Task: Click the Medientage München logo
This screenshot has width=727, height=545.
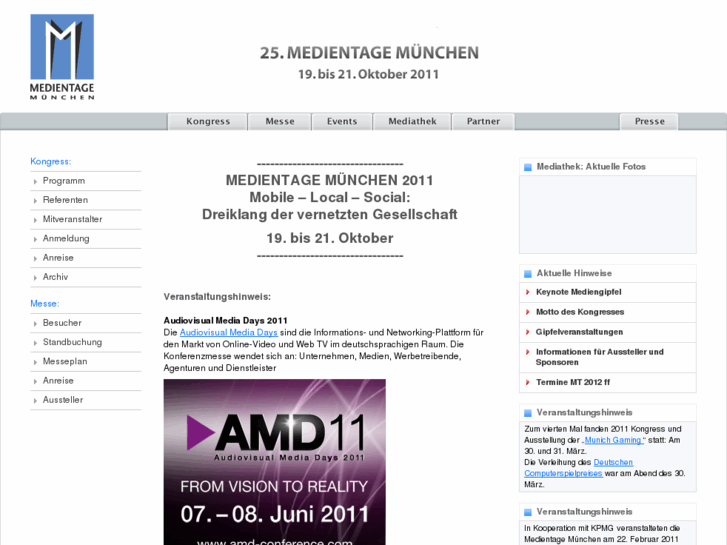Action: pyautogui.click(x=62, y=57)
